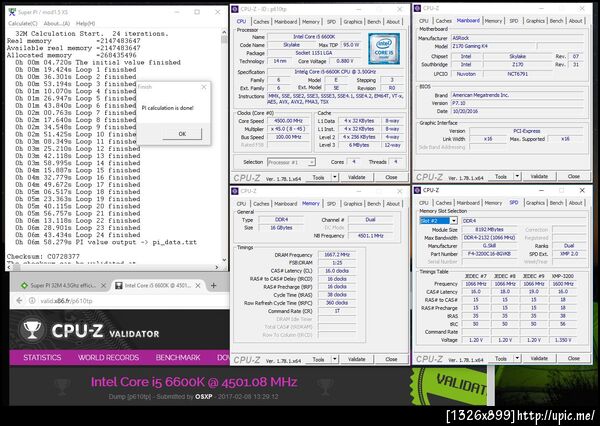This screenshot has height=426, width=600.
Task: Click Close button in Mainboard window
Action: tap(574, 176)
